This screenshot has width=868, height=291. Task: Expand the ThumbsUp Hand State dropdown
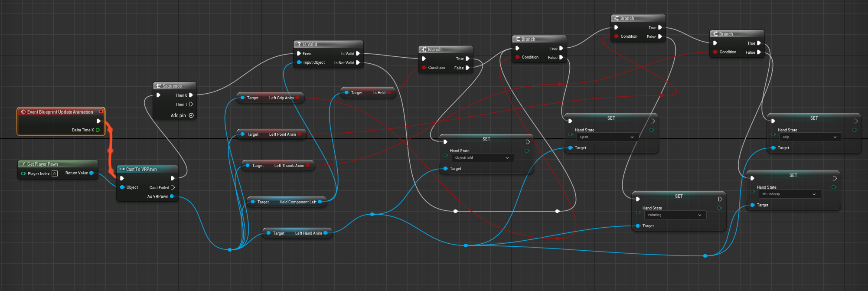(790, 194)
